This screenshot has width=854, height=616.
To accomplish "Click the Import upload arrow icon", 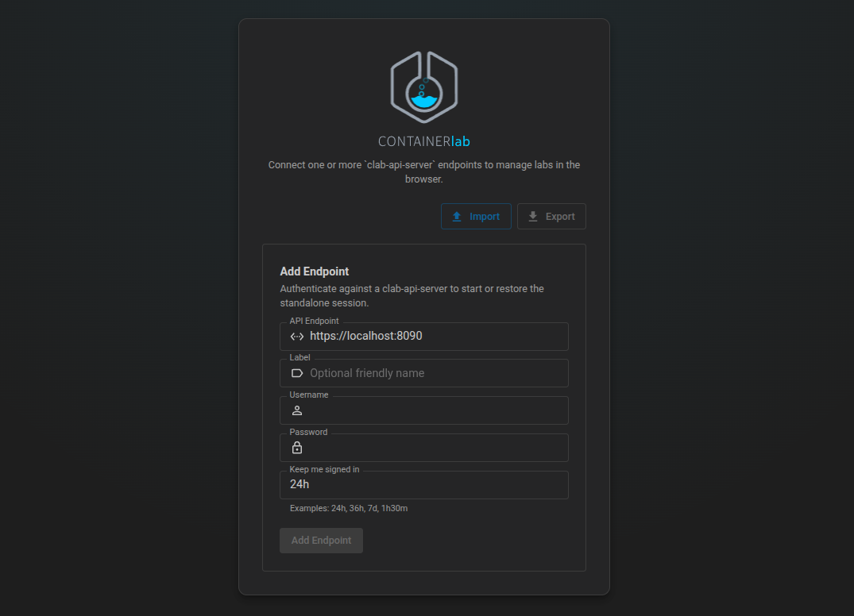I will pyautogui.click(x=457, y=217).
